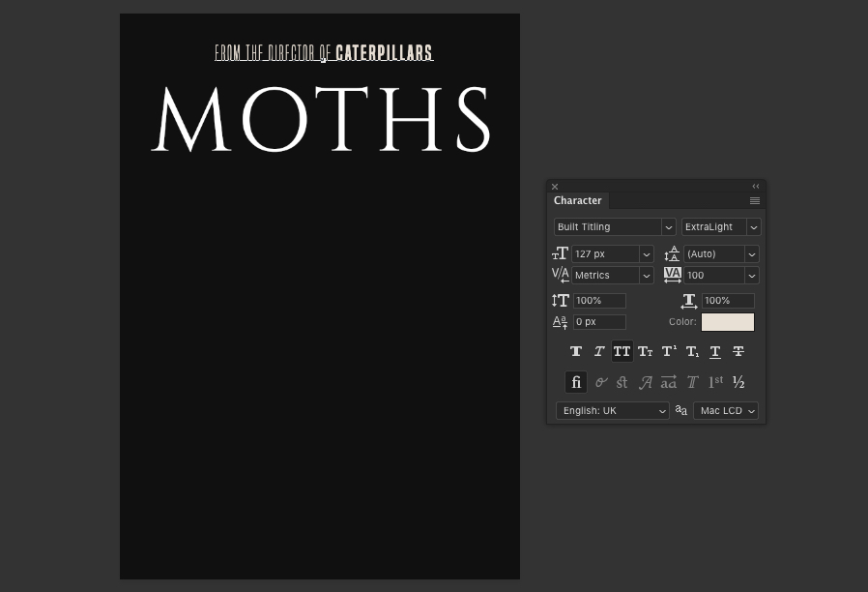Click Discretionary Ligatures (st) icon
This screenshot has height=592, width=868.
point(622,382)
